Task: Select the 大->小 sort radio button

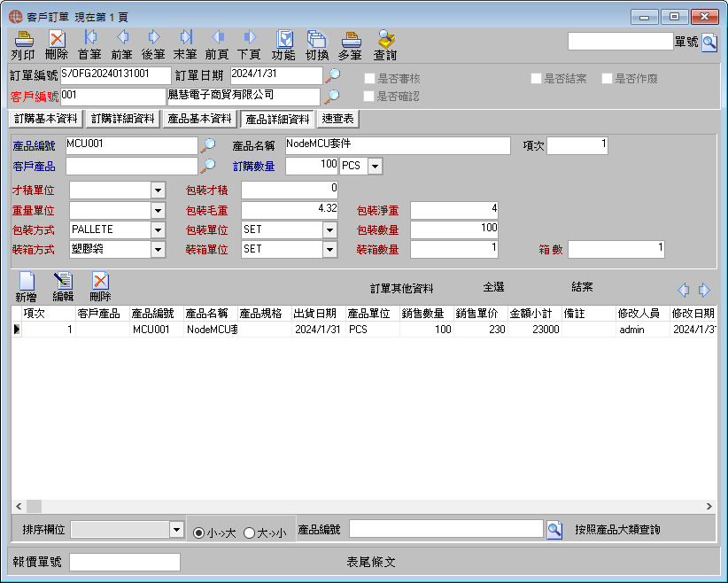Action: click(250, 532)
